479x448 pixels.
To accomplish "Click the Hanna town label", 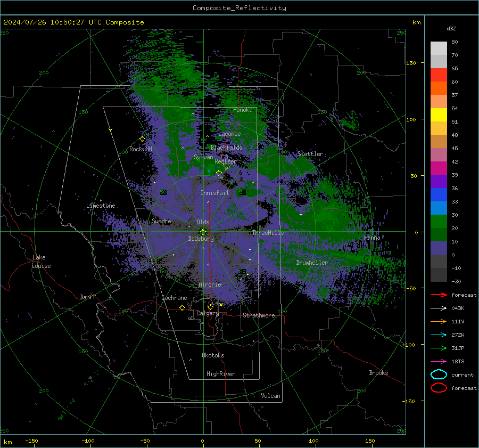I will coord(372,238).
